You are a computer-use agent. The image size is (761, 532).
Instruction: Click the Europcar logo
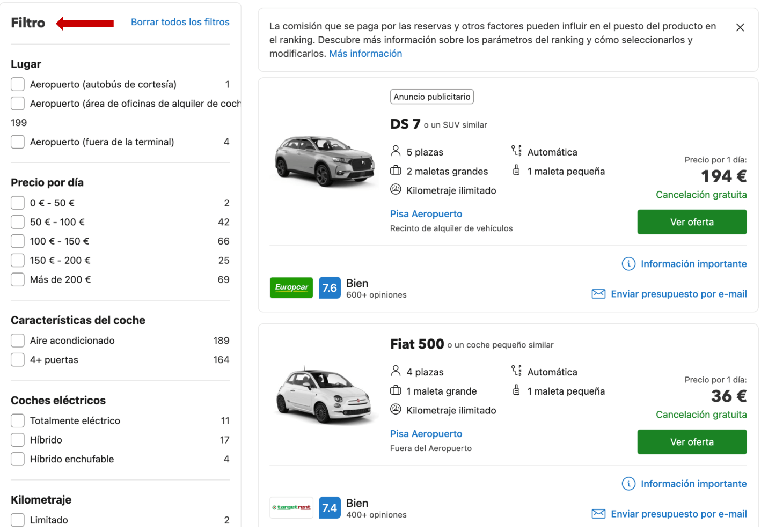[x=291, y=287]
